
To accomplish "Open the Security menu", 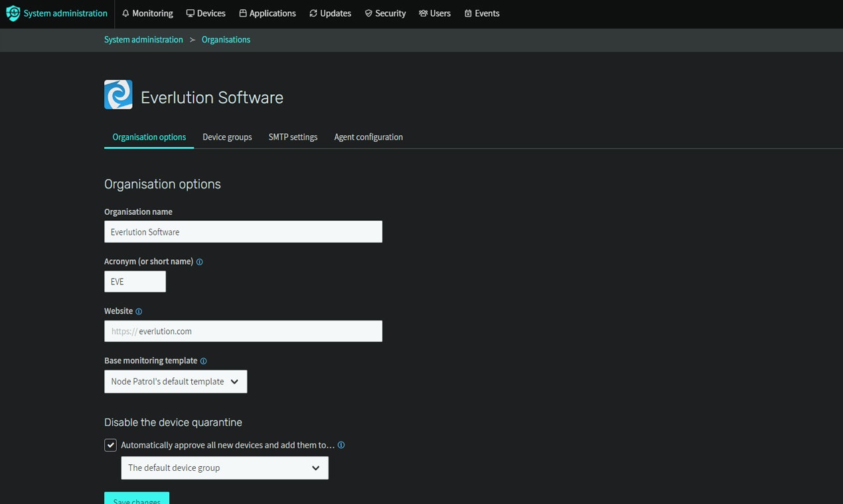I will point(385,13).
